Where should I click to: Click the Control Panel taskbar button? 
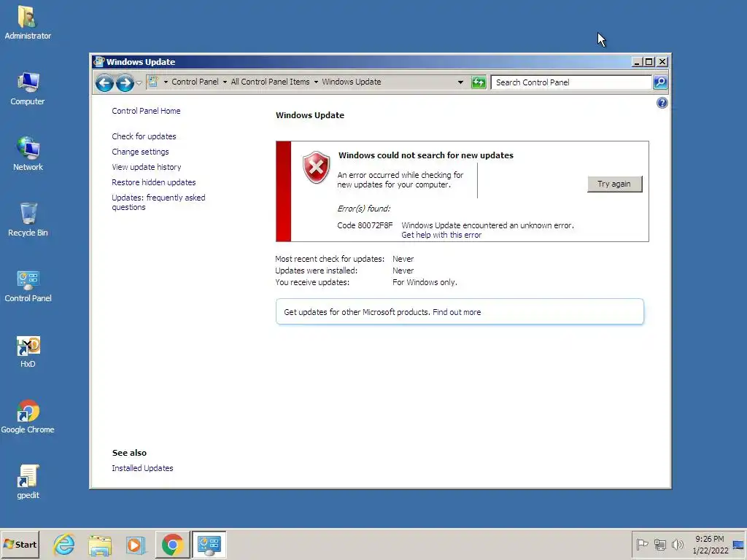[209, 544]
